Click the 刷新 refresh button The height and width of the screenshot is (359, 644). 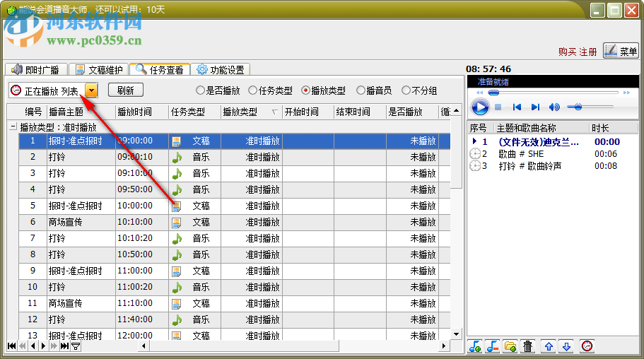126,90
